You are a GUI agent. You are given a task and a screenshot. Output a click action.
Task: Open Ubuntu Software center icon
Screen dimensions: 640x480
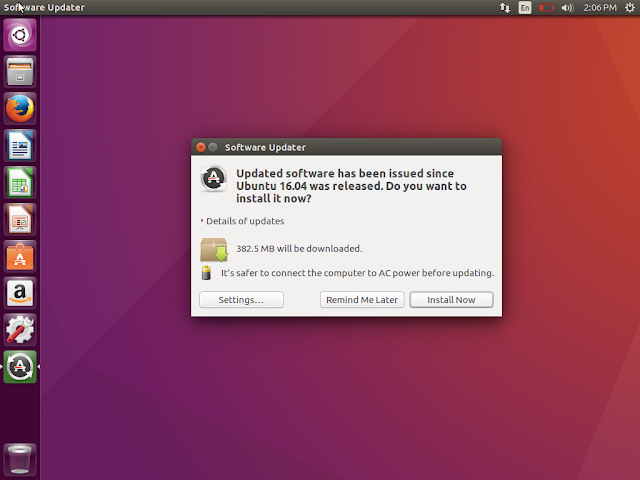tap(20, 256)
